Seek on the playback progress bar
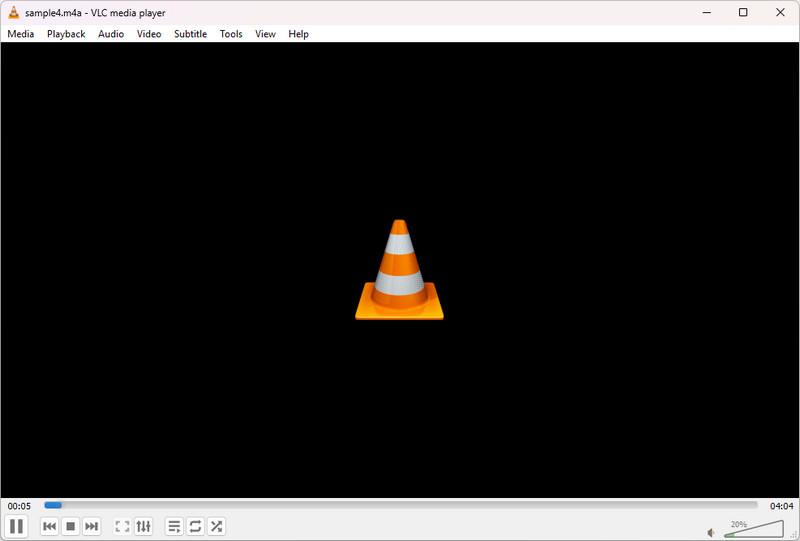800x541 pixels. click(401, 505)
